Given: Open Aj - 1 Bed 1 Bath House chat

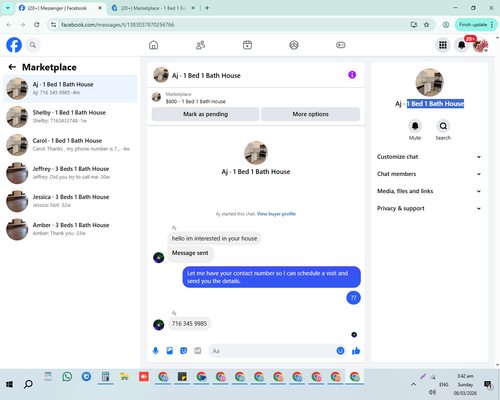Looking at the screenshot, I should point(70,89).
